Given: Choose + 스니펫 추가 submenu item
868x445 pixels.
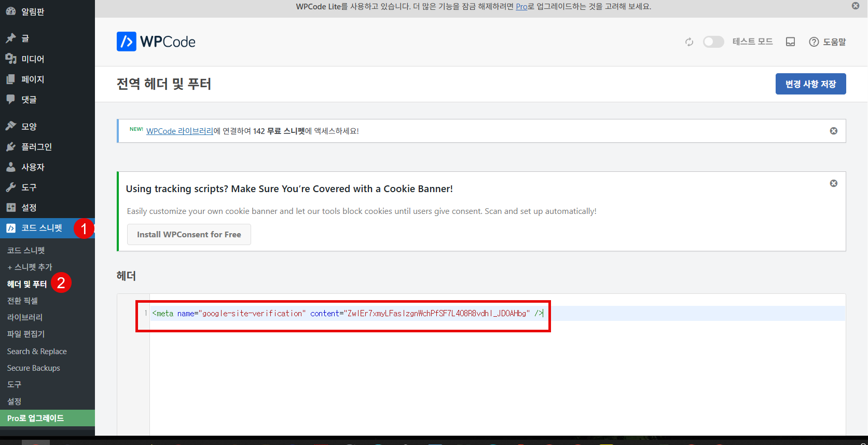Looking at the screenshot, I should [30, 267].
